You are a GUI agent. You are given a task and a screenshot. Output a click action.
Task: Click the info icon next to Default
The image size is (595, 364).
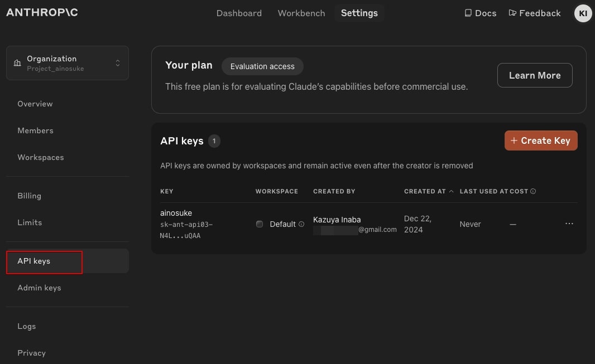pos(301,224)
